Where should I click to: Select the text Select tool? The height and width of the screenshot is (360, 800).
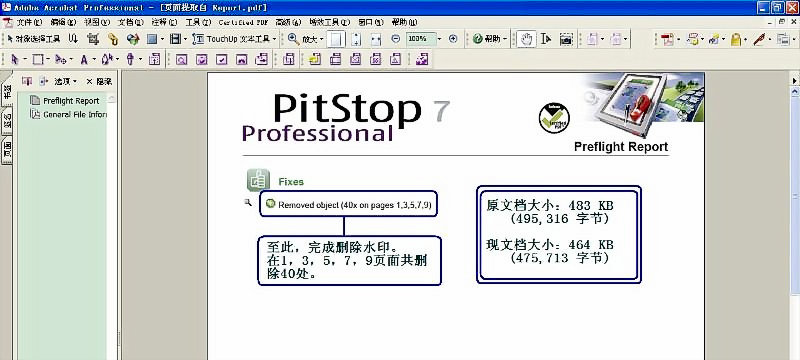(x=546, y=39)
